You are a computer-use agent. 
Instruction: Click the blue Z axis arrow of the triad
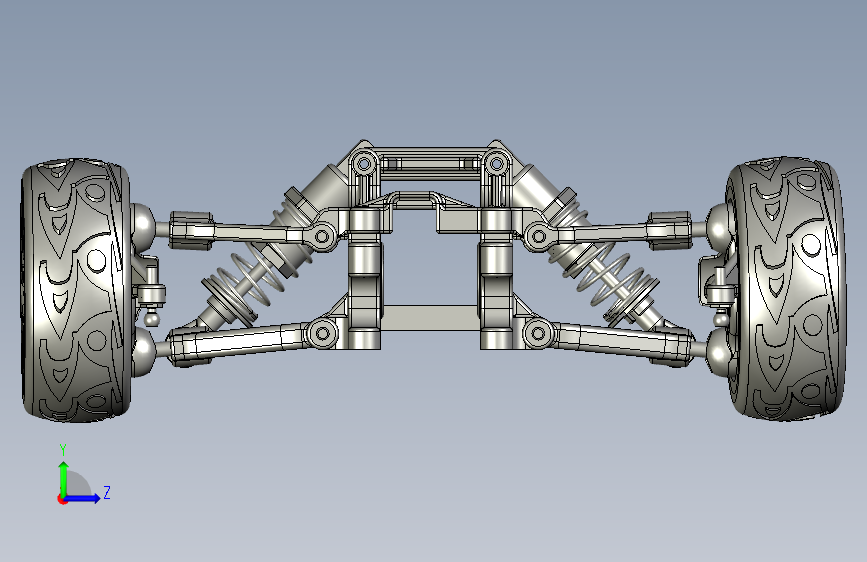(83, 498)
